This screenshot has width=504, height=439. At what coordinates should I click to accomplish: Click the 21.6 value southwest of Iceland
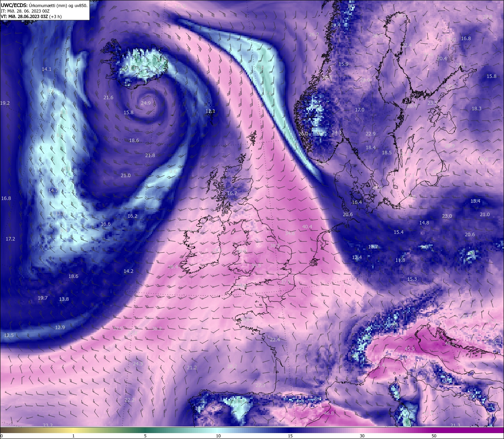[x=108, y=98]
